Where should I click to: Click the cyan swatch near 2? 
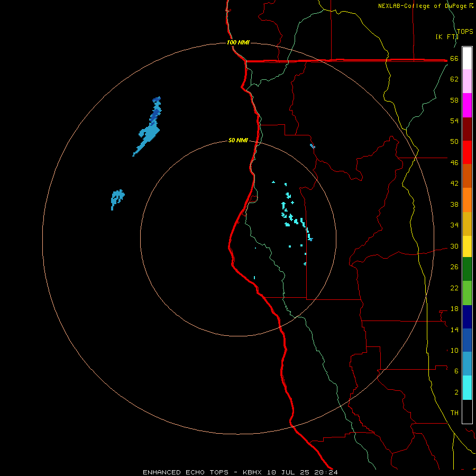click(x=467, y=388)
